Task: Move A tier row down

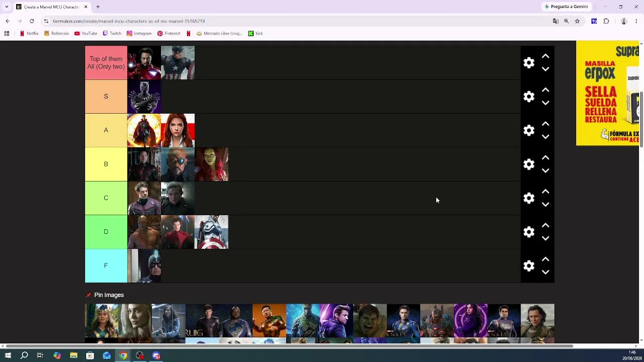Action: [x=545, y=137]
